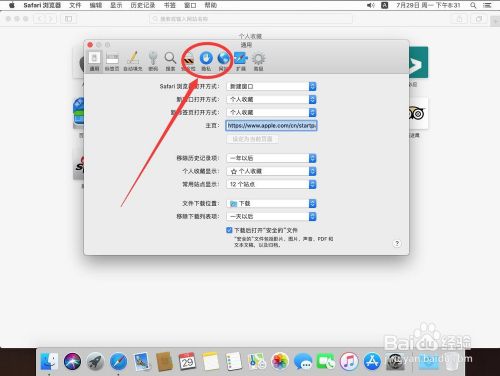
Task: Click the help question mark button
Action: (x=397, y=243)
